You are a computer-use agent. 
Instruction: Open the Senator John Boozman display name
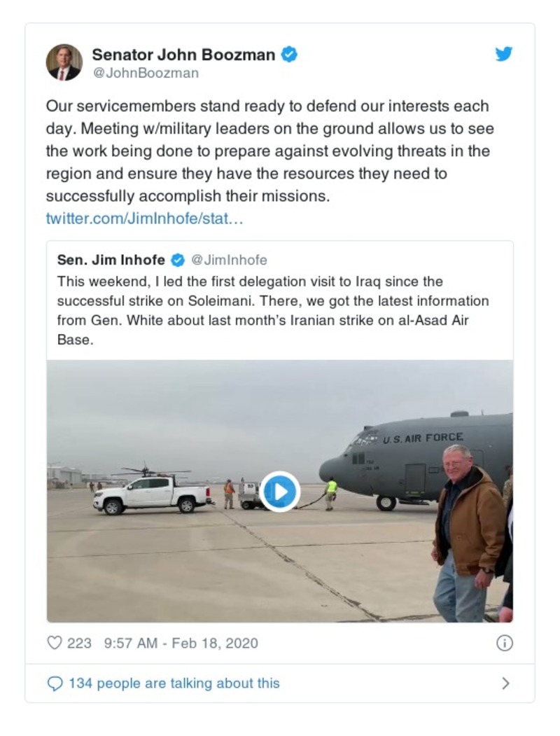click(x=183, y=55)
